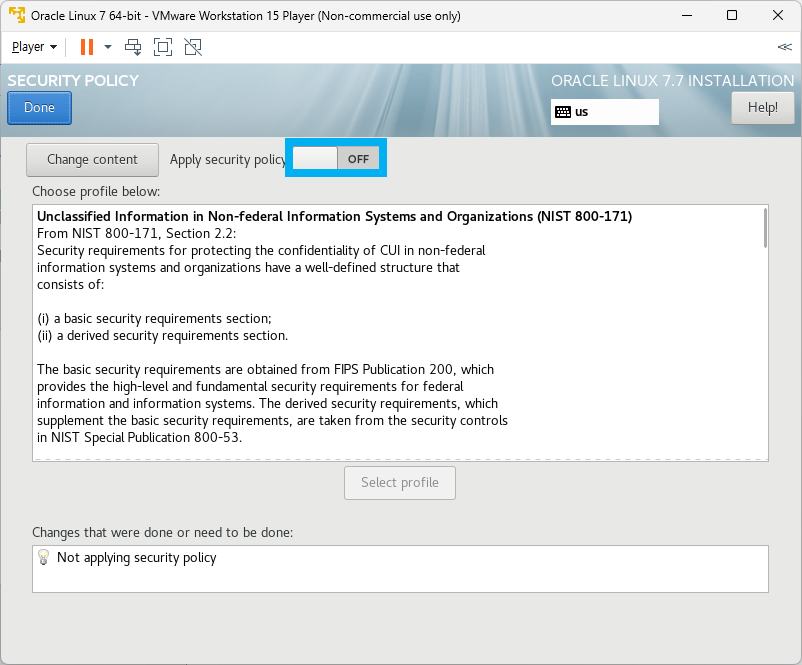Click the Change content button

(x=93, y=160)
